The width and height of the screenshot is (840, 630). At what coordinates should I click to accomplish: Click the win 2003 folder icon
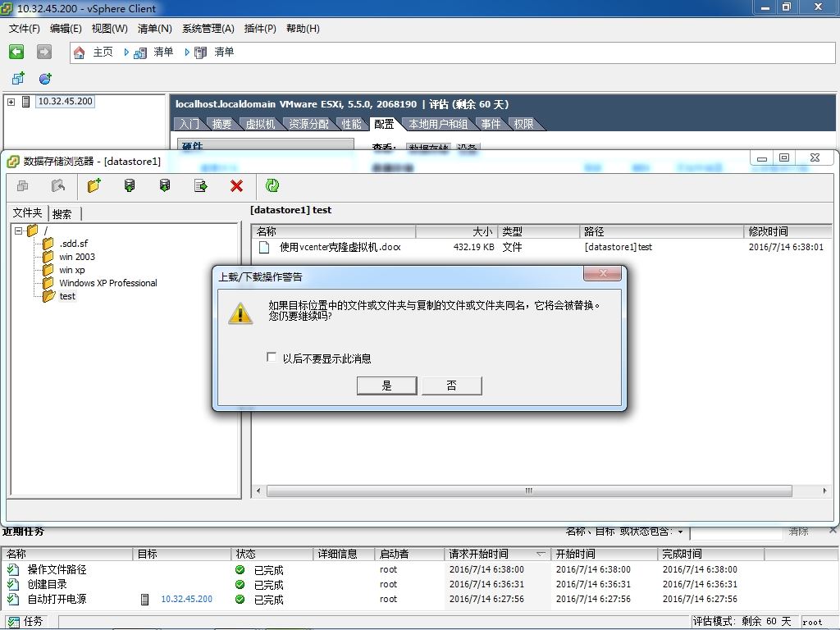[x=48, y=256]
